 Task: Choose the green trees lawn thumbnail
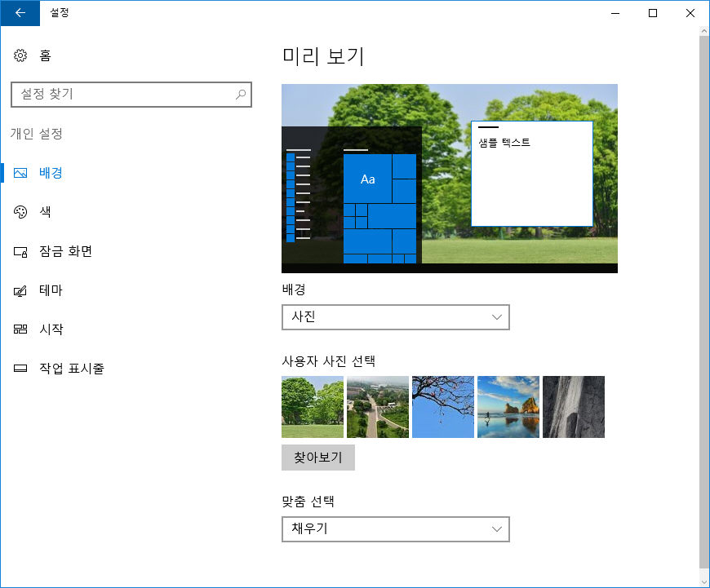(x=313, y=406)
